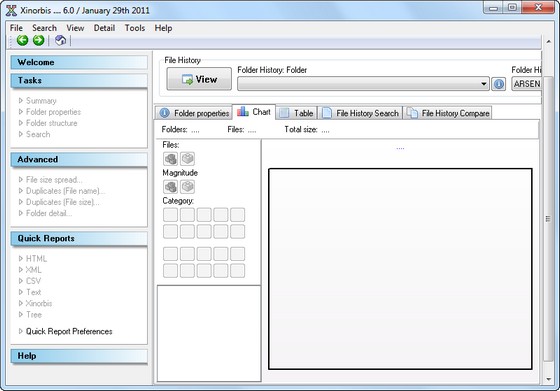
Task: Switch to the Table tab
Action: click(x=296, y=113)
